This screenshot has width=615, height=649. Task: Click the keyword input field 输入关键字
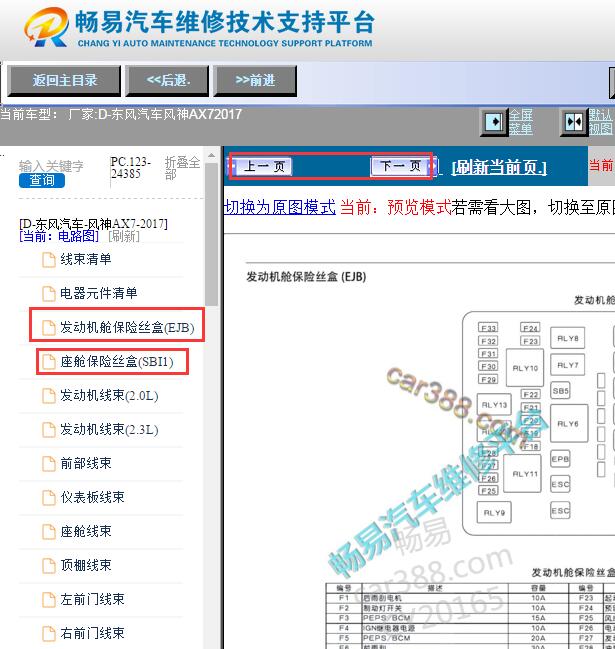click(51, 166)
